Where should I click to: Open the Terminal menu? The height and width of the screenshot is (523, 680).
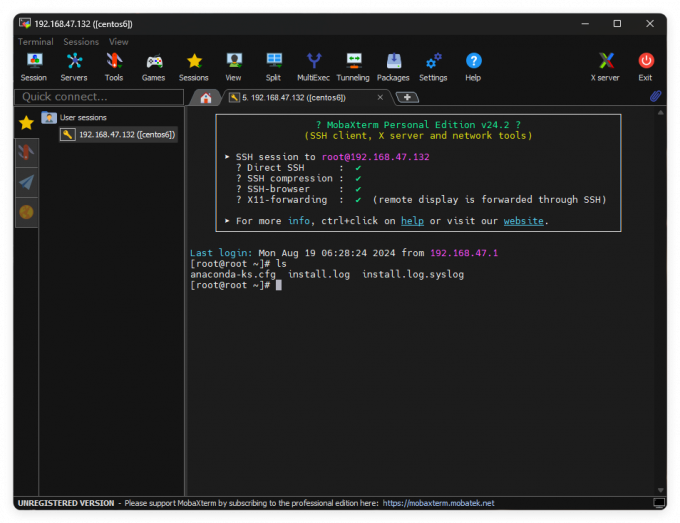(36, 42)
